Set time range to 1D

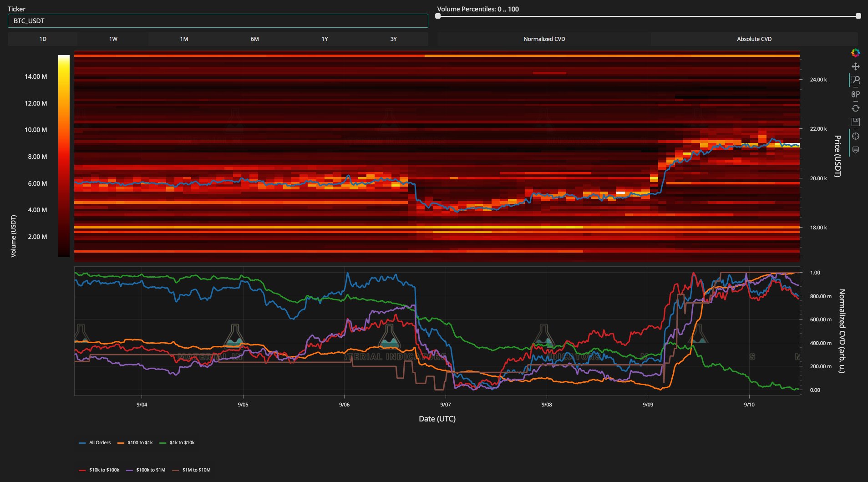click(x=43, y=39)
